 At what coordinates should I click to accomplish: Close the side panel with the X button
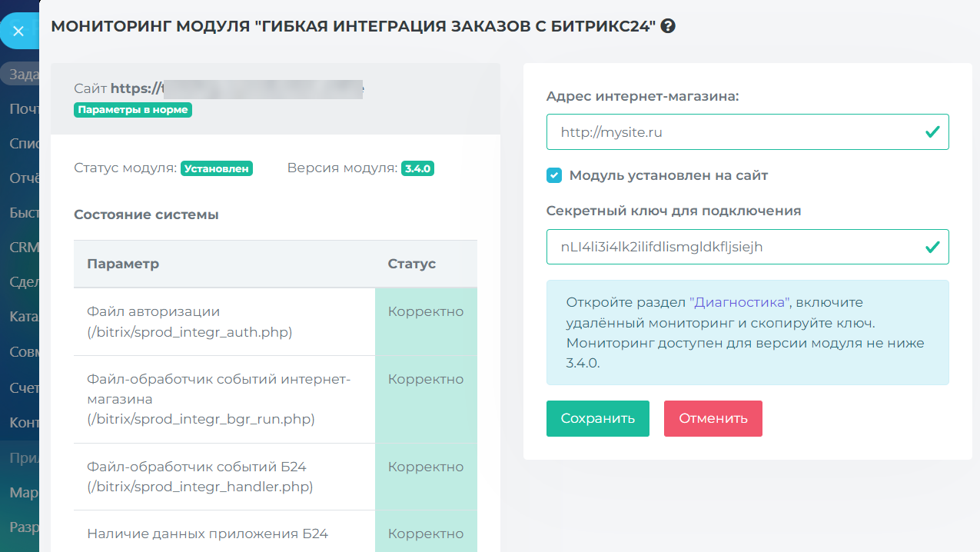pyautogui.click(x=19, y=32)
